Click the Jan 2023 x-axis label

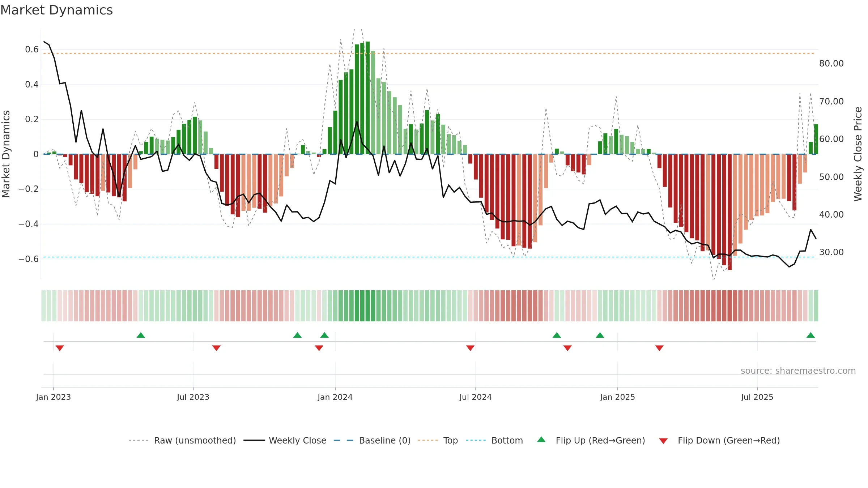(x=54, y=397)
